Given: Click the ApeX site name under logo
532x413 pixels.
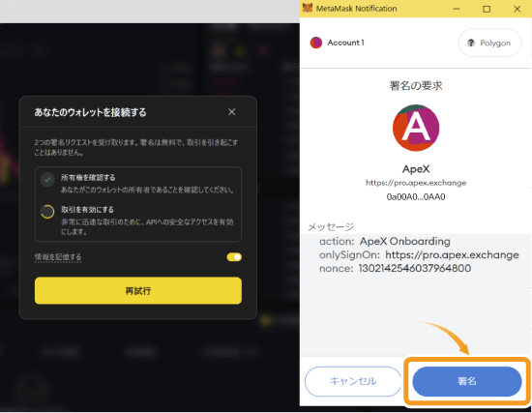Looking at the screenshot, I should [416, 169].
